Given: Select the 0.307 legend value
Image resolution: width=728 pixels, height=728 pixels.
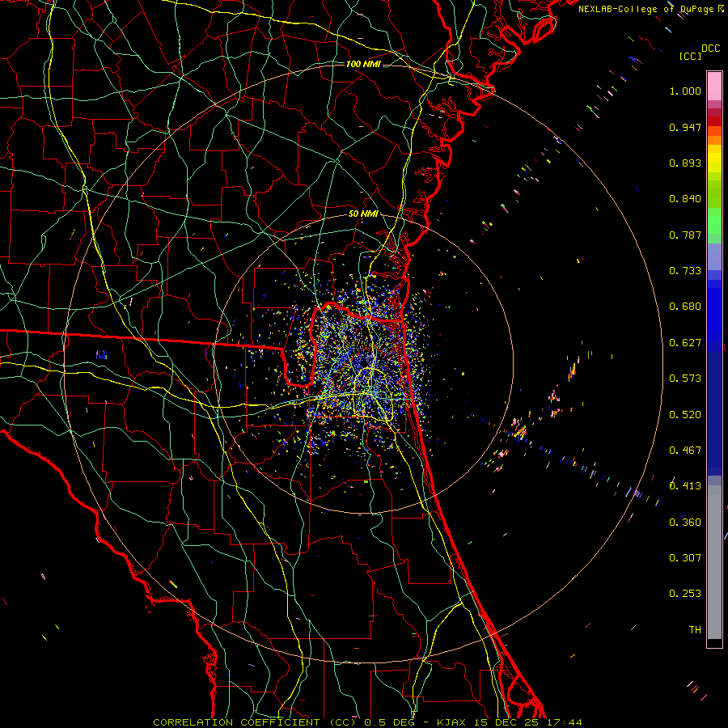Looking at the screenshot, I should click(x=685, y=558).
